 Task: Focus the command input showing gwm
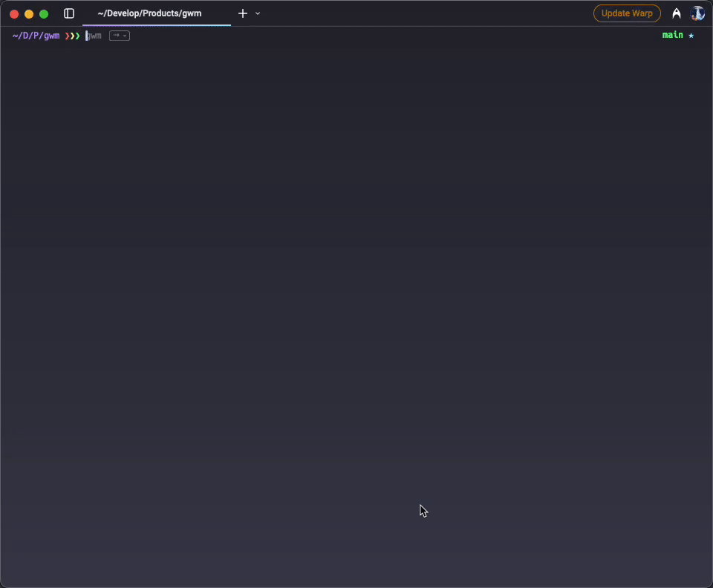(x=94, y=36)
